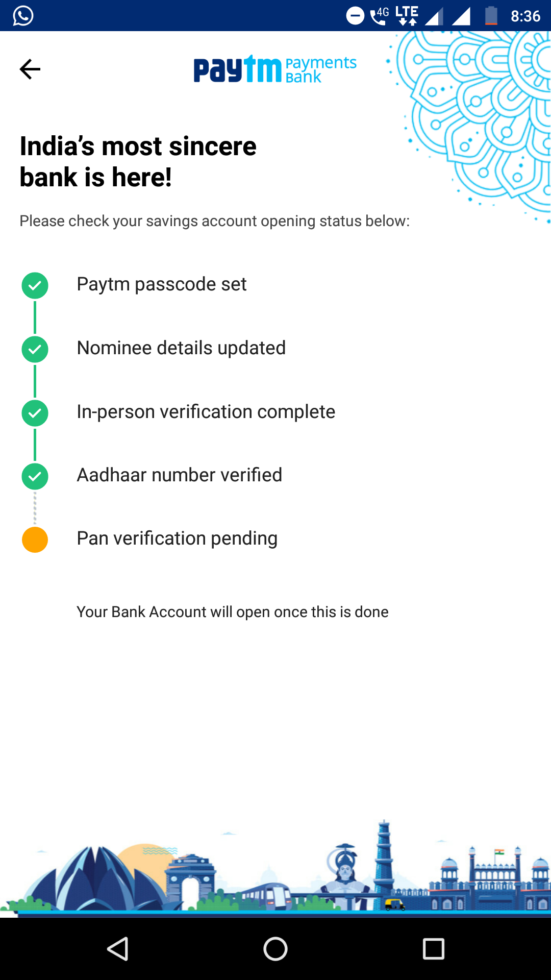Tap green check beside Paytm passcode set
The height and width of the screenshot is (980, 551).
coord(35,285)
